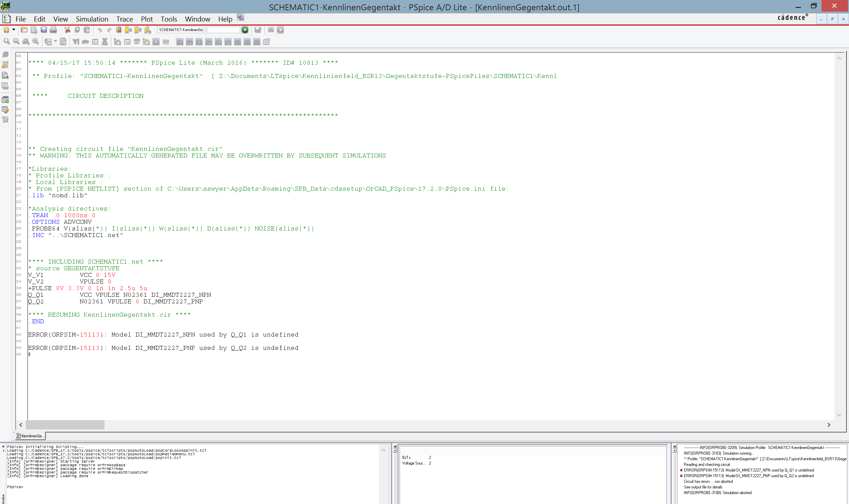This screenshot has width=849, height=504.
Task: Undo with the curved left arrow
Action: click(99, 30)
